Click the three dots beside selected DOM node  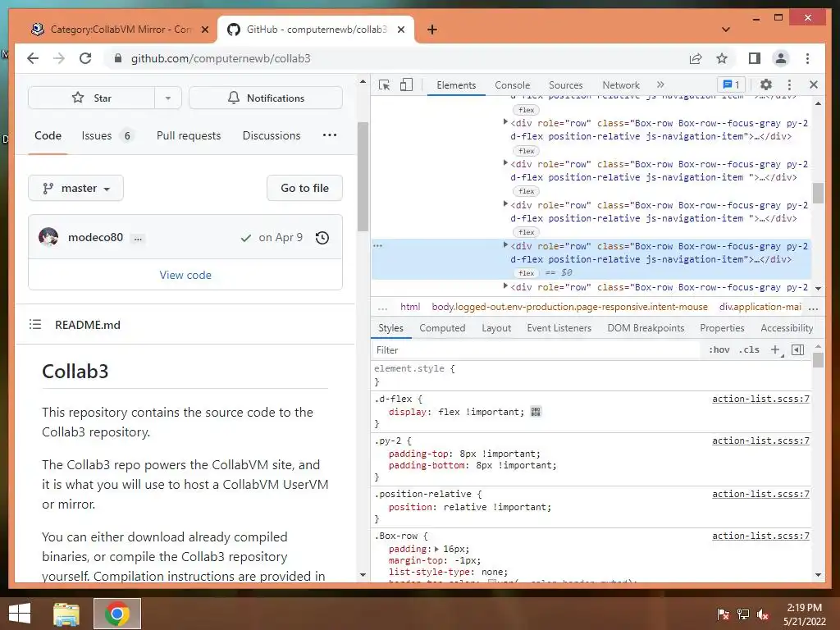[377, 245]
